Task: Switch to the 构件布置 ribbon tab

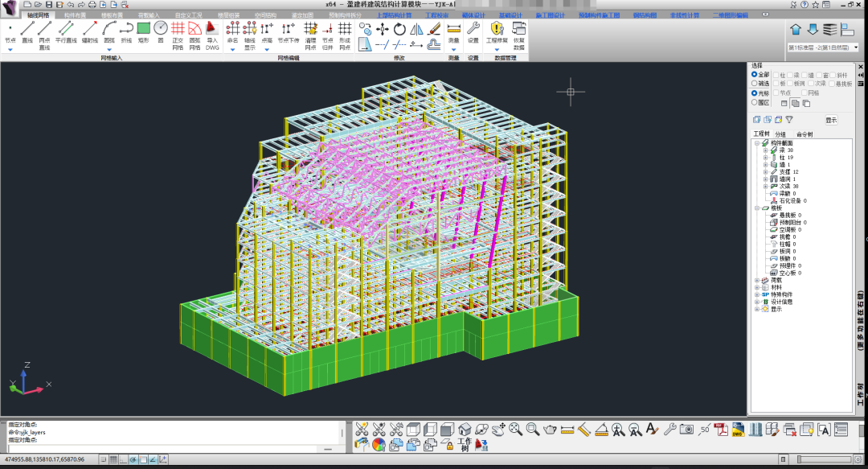Action: point(76,15)
